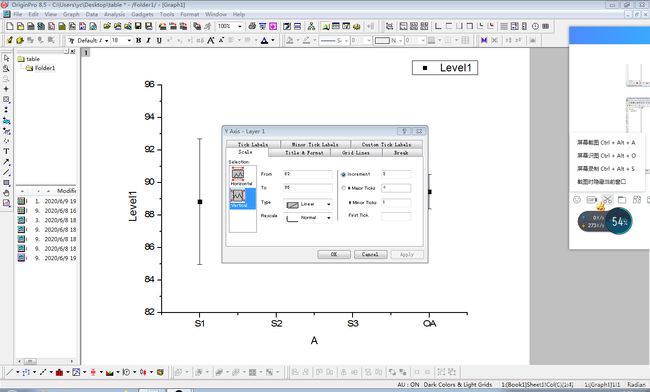
Task: Select the Zoom In magnifier tool
Action: click(x=6, y=68)
